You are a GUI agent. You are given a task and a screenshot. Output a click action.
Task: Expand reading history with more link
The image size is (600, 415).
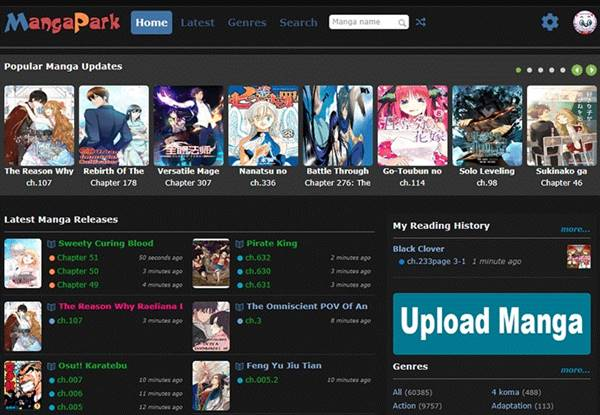point(575,229)
